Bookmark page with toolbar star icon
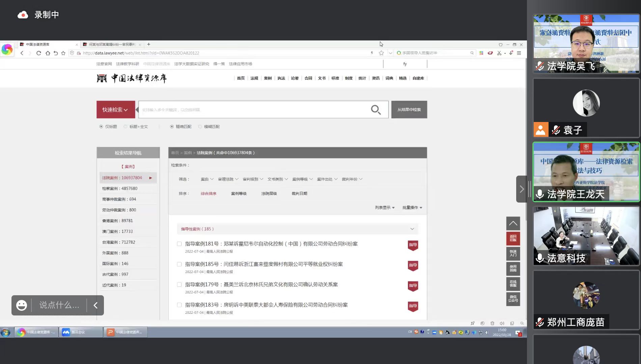The image size is (641, 364). [x=63, y=53]
